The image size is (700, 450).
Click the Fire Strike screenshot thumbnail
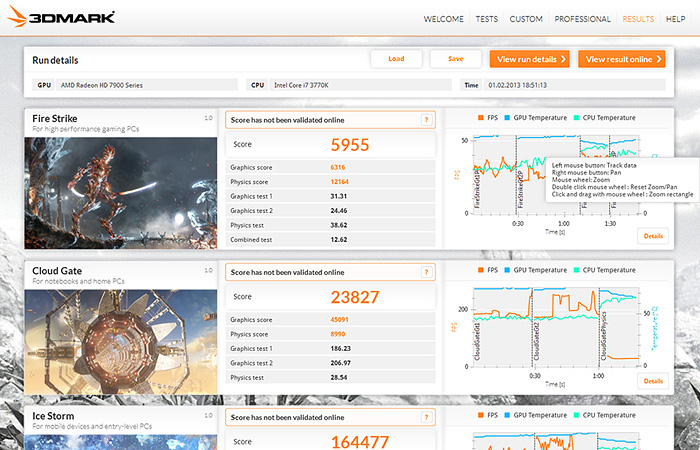pyautogui.click(x=121, y=193)
